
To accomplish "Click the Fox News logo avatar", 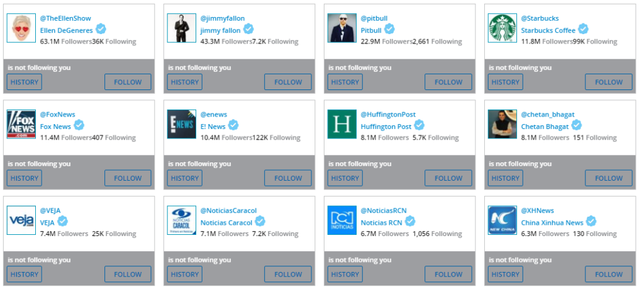I will [x=21, y=124].
